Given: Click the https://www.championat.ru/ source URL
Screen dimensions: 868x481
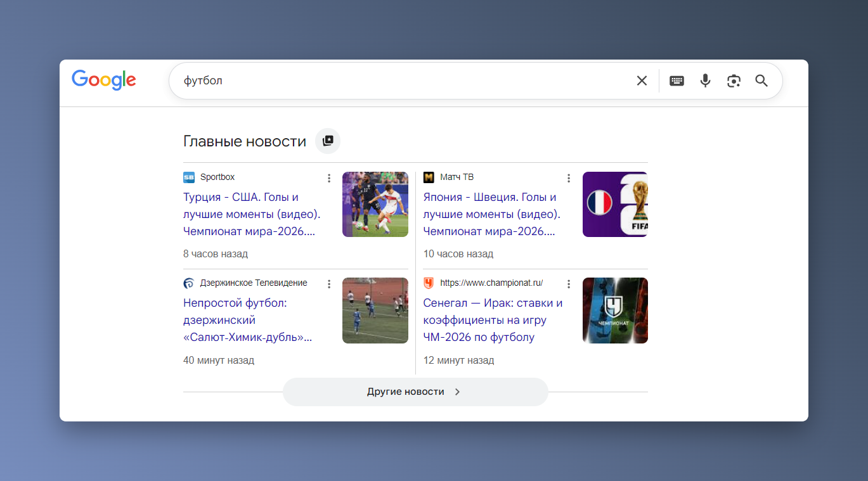Looking at the screenshot, I should click(x=491, y=283).
